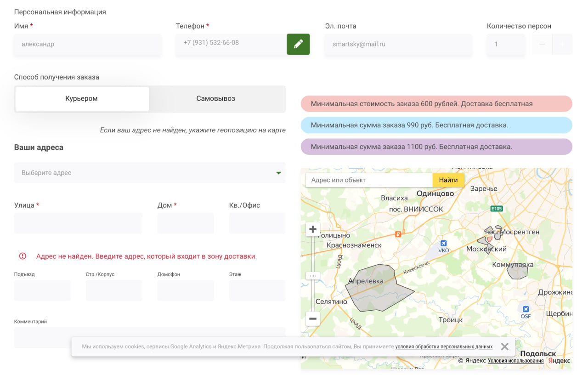
Task: Zoom out the map with minus button
Action: pos(313,318)
